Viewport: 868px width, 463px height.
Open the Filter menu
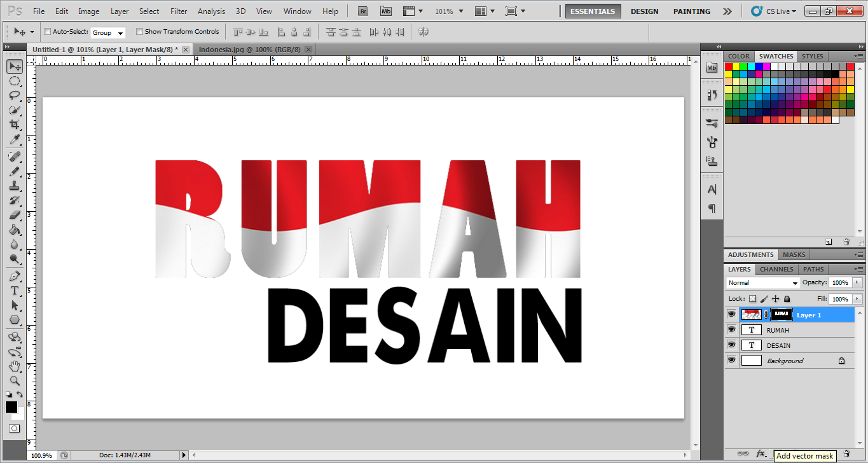(x=179, y=11)
